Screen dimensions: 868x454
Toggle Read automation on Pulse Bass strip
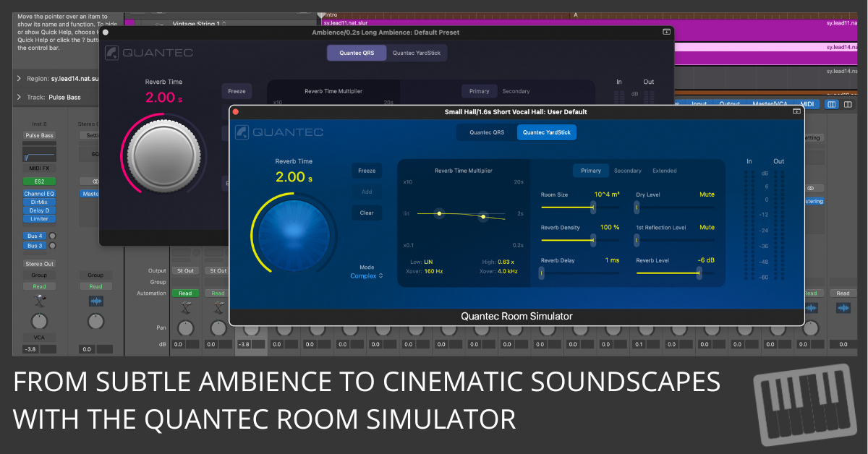[x=39, y=286]
